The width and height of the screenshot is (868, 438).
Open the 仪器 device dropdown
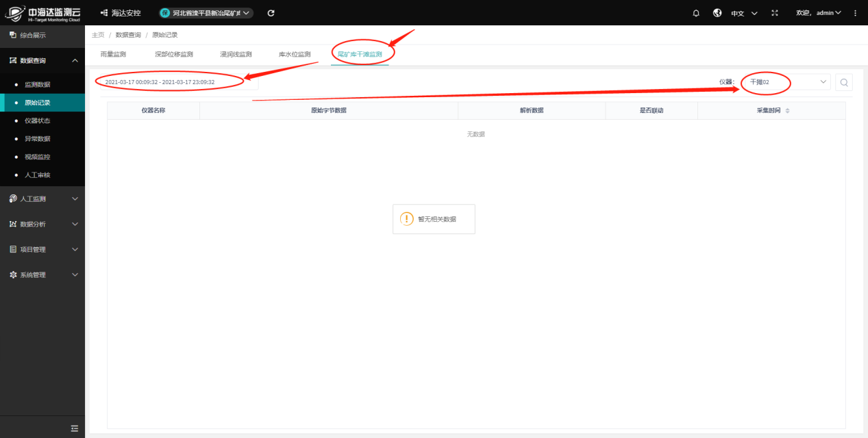click(785, 82)
